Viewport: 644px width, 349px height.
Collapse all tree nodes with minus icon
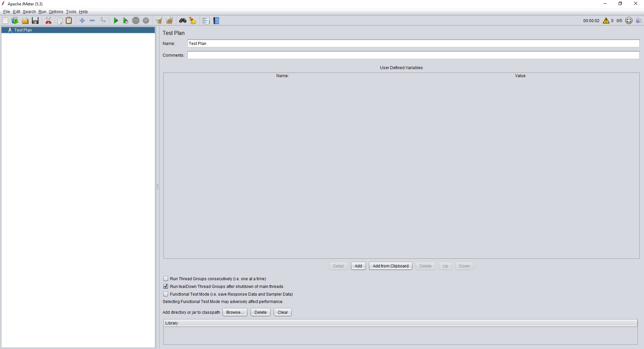[x=92, y=20]
